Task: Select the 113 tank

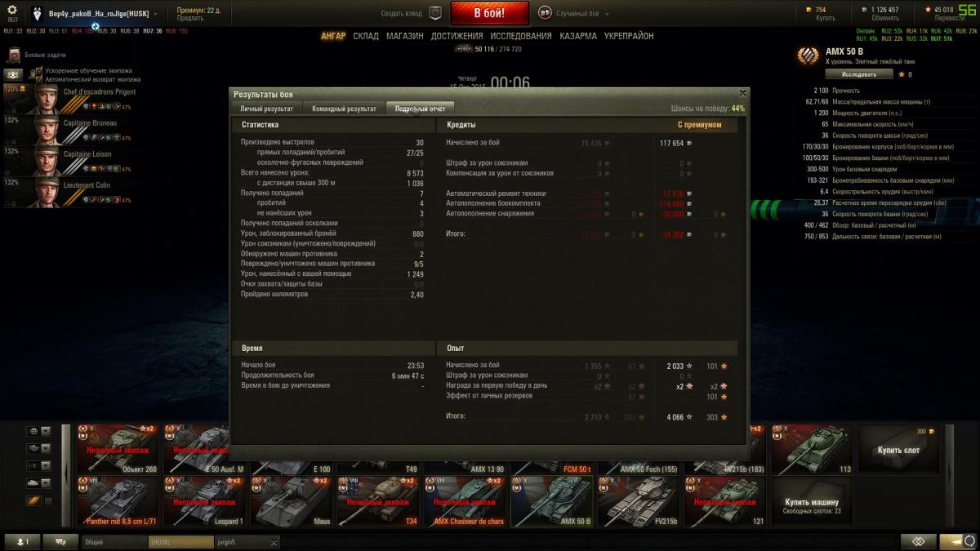Action: (812, 449)
